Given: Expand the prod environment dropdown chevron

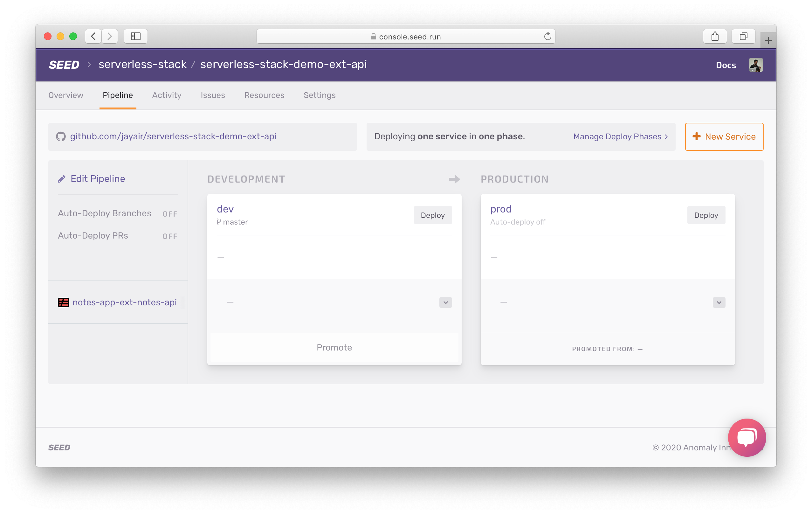Looking at the screenshot, I should point(719,302).
